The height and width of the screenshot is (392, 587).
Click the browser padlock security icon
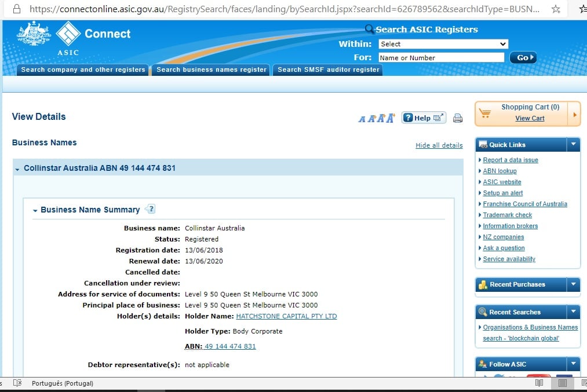tap(17, 9)
